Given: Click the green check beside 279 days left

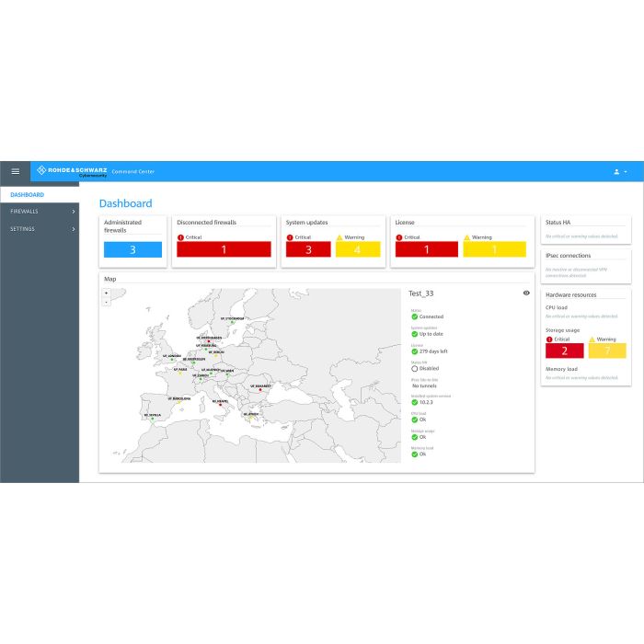Looking at the screenshot, I should pos(414,351).
